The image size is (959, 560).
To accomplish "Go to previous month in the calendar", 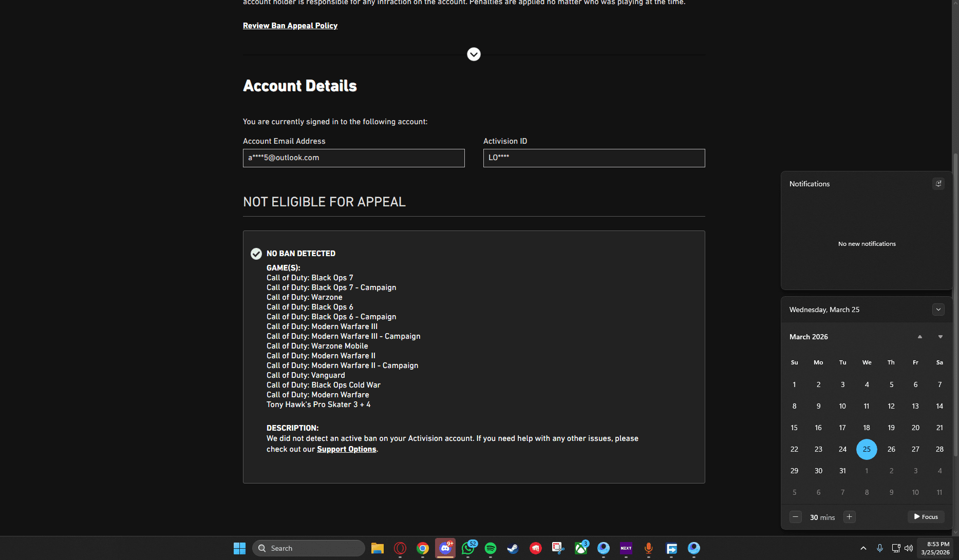I will [x=919, y=337].
